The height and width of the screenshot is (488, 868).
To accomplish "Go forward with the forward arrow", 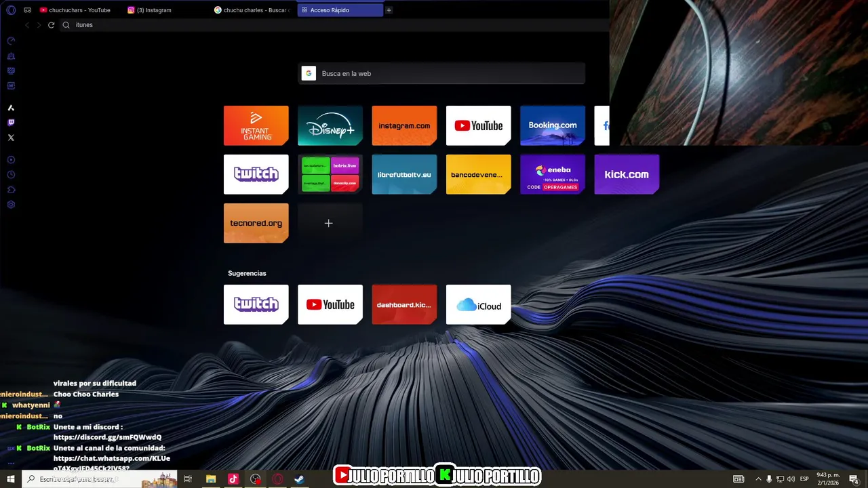I will point(39,25).
